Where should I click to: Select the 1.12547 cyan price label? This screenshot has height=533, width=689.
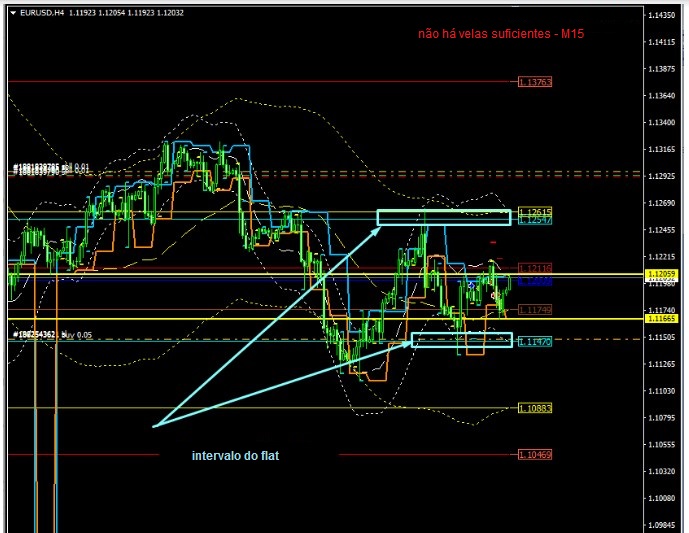pyautogui.click(x=535, y=219)
